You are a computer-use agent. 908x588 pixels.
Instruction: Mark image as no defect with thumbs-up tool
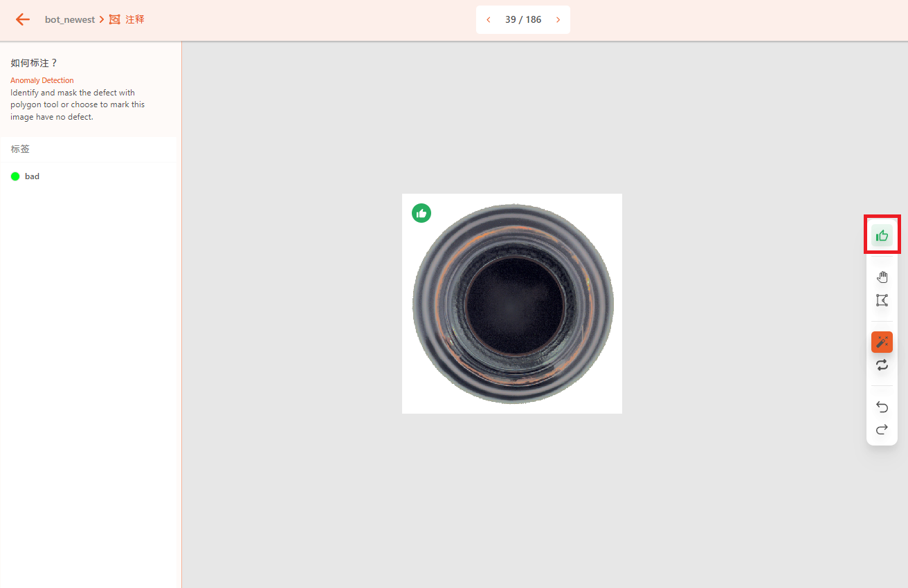(882, 235)
